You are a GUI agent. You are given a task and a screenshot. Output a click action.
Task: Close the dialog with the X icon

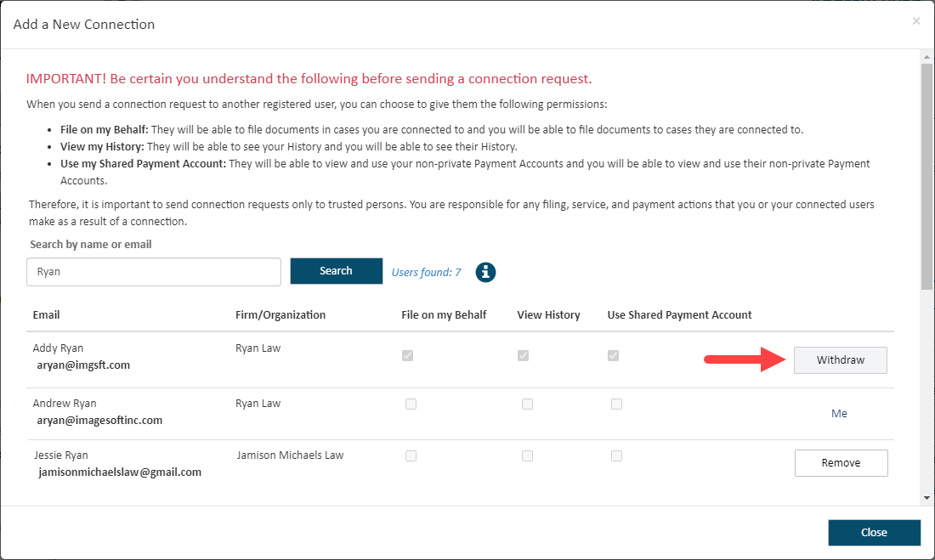[x=916, y=21]
